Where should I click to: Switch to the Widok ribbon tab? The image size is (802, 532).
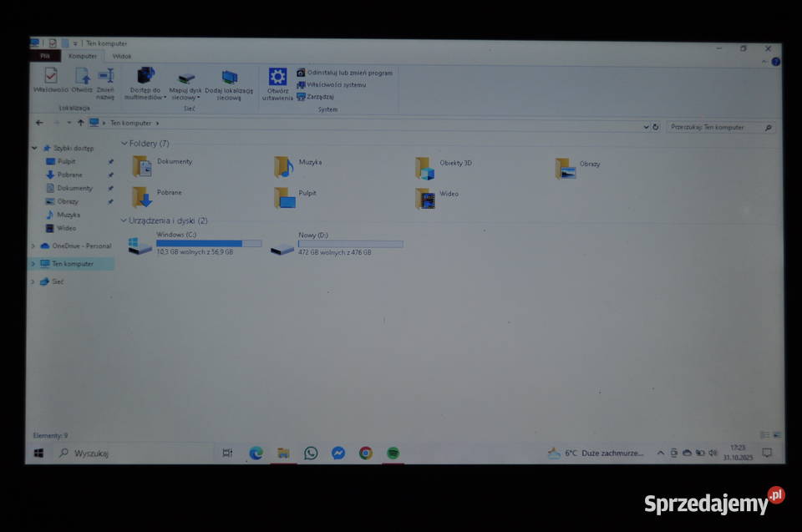[122, 55]
